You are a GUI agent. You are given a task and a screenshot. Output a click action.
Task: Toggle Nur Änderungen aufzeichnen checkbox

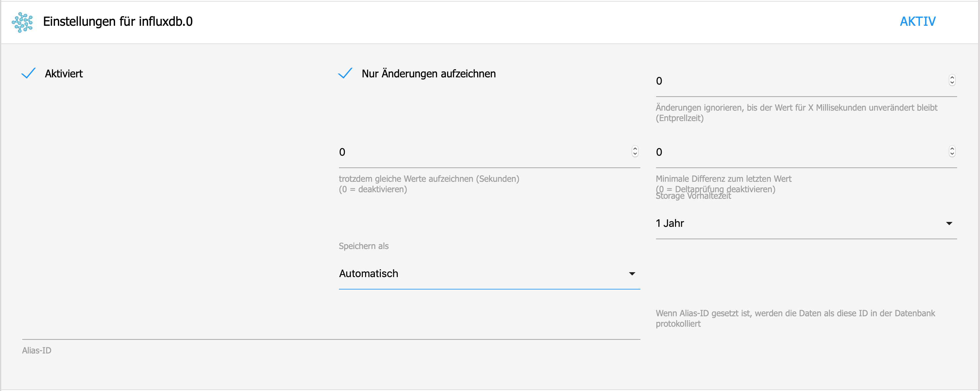click(345, 73)
